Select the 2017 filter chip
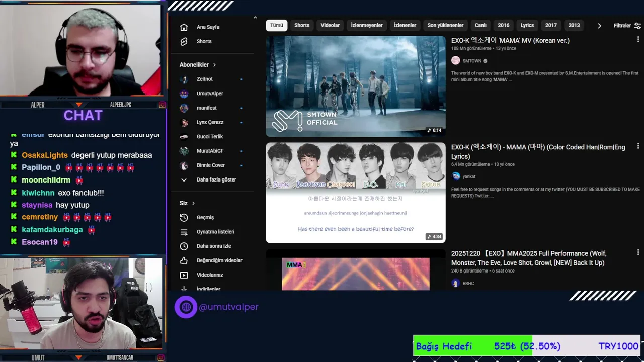This screenshot has width=644, height=362. 551,25
